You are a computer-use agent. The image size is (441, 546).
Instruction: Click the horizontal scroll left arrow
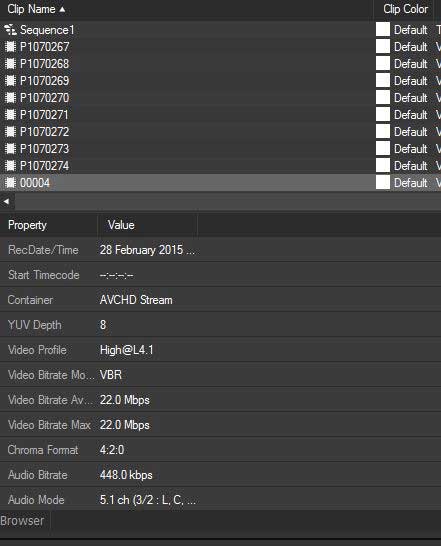(x=6, y=201)
